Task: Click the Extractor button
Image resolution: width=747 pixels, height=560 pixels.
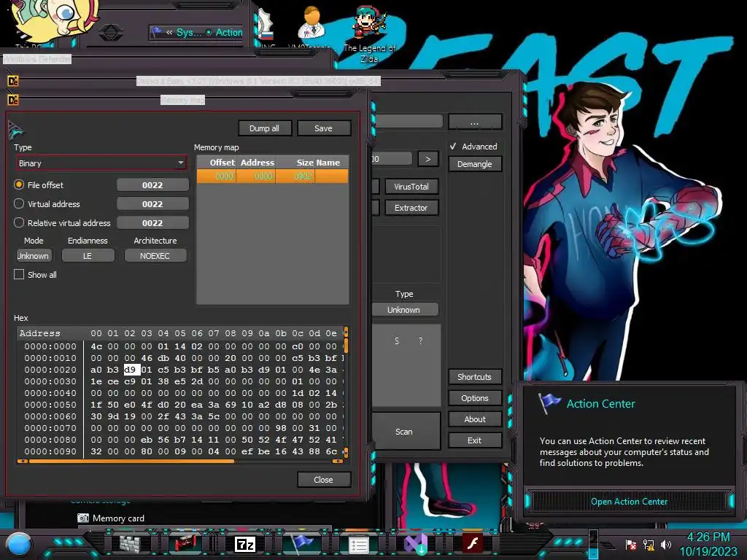Action: (411, 208)
